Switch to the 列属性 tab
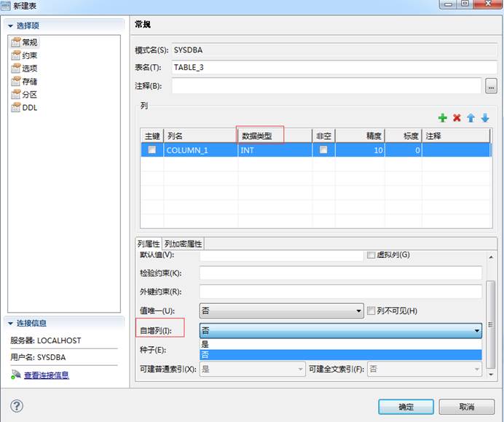The image size is (504, 422). pos(149,244)
